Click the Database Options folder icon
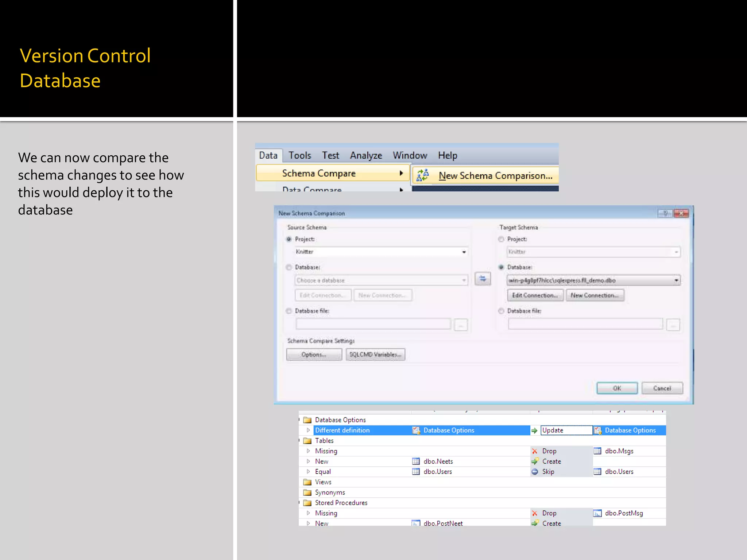 [x=307, y=420]
